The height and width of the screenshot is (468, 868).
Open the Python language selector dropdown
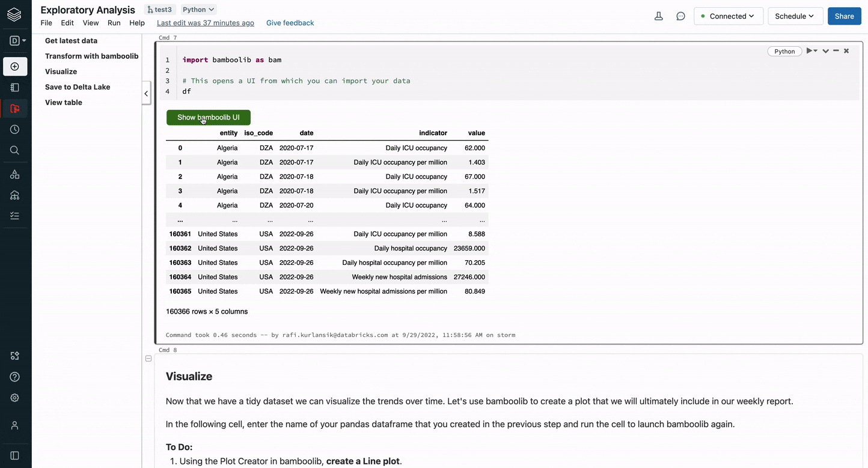click(x=198, y=10)
